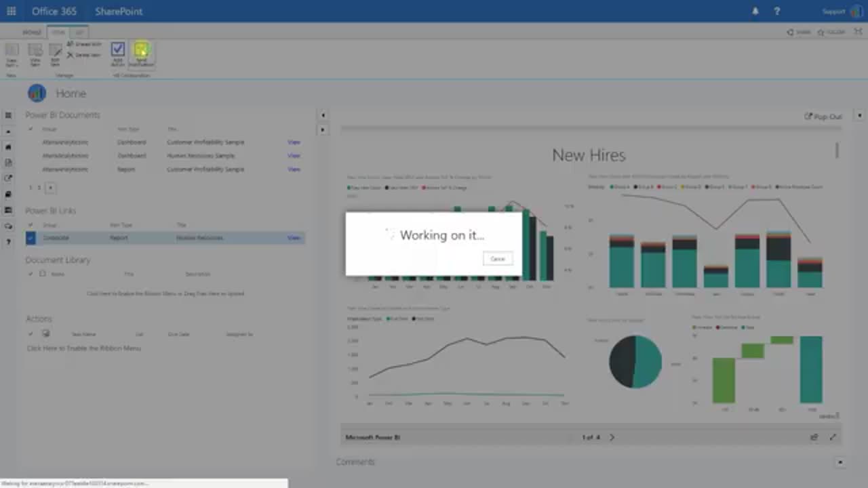Click the 'Document Library' heading
868x488 pixels.
pyautogui.click(x=58, y=260)
